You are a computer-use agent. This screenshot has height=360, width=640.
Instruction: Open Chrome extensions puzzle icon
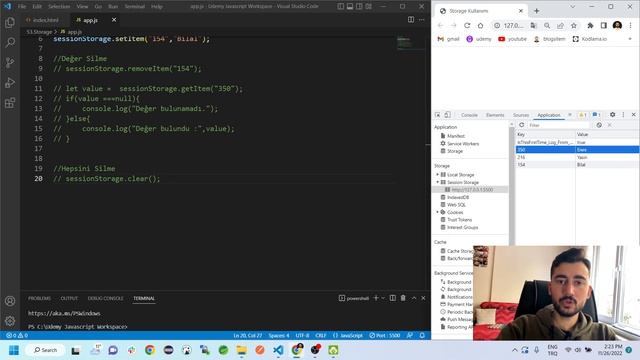[590, 25]
